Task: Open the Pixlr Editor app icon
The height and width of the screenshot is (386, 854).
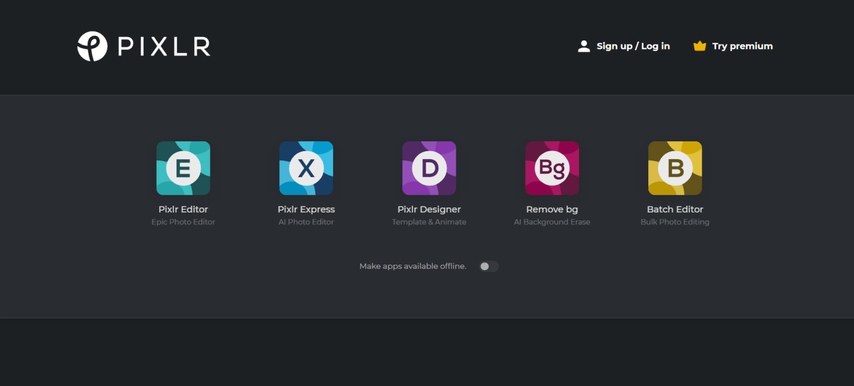Action: (x=183, y=168)
